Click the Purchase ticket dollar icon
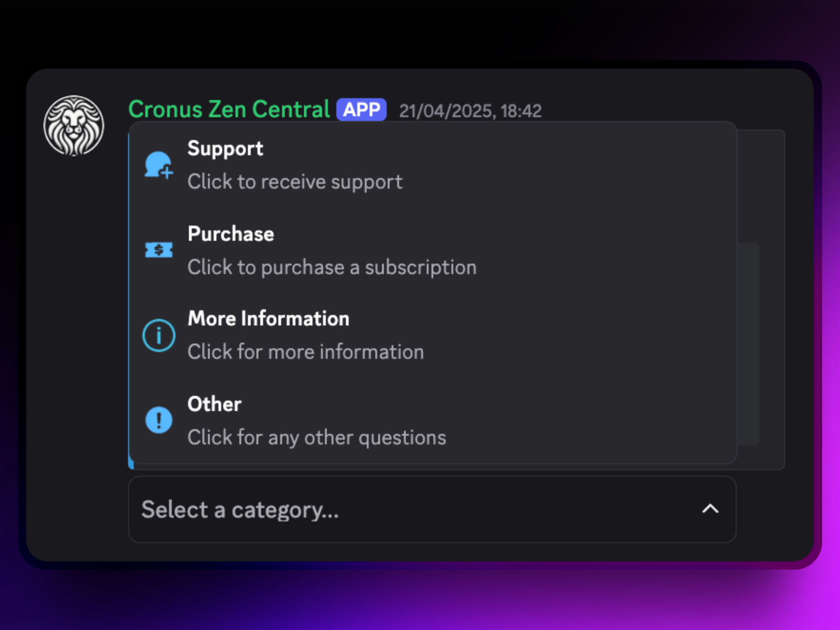 [159, 250]
